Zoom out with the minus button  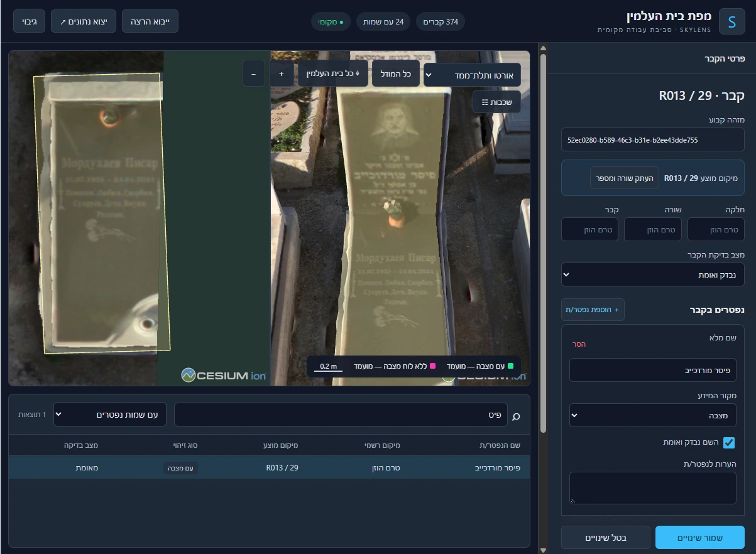click(x=253, y=74)
